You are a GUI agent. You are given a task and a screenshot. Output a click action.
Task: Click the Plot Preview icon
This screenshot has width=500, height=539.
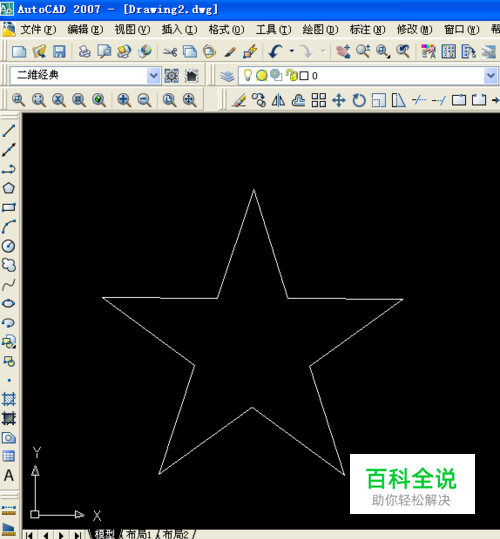pyautogui.click(x=104, y=52)
